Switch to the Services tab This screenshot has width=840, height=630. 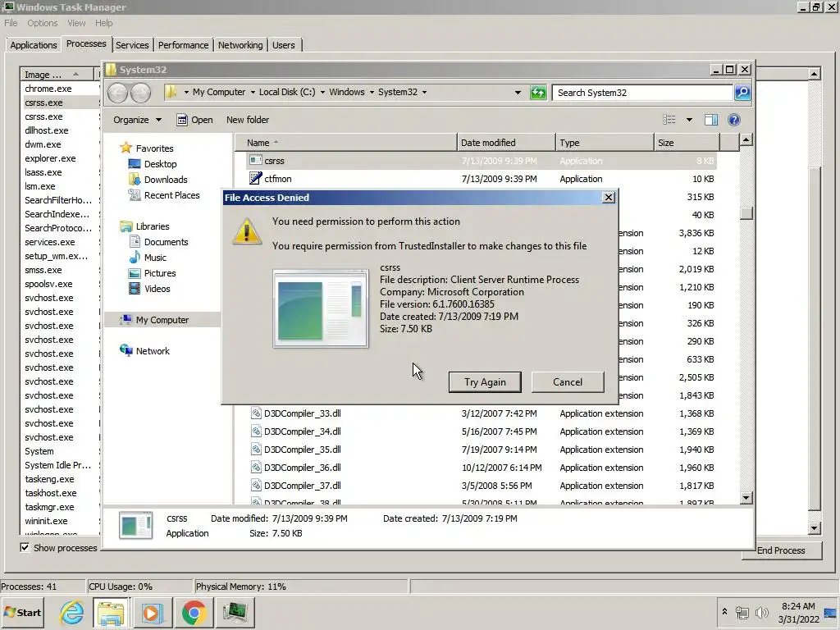coord(132,45)
